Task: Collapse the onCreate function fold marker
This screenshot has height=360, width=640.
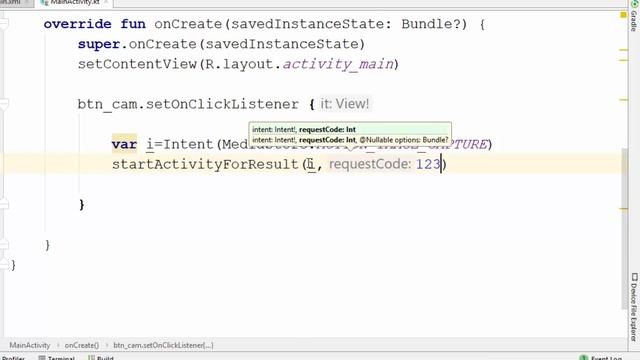Action: pos(4,24)
